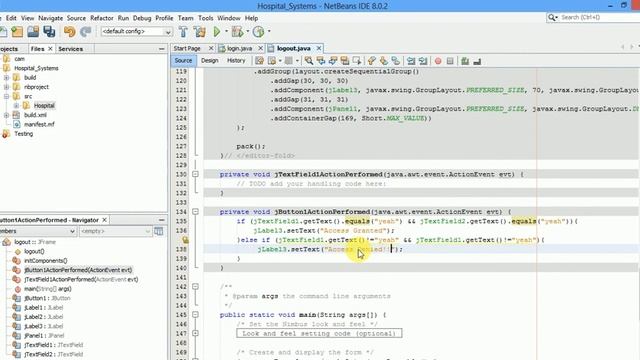The width and height of the screenshot is (640, 360).
Task: Open the Members combo box in Navigator
Action: (38, 231)
